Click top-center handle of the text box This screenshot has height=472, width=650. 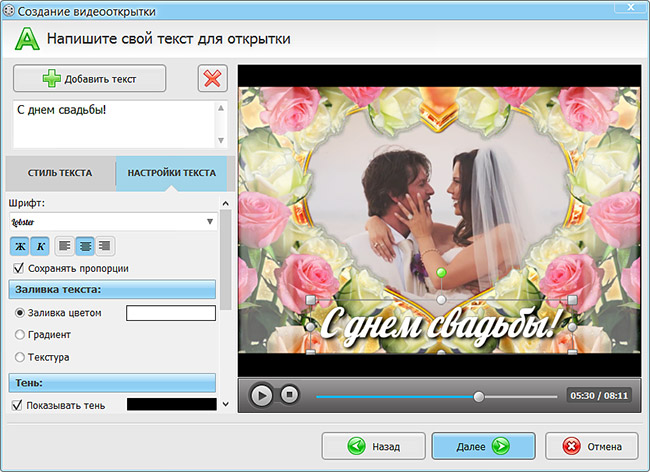[441, 300]
